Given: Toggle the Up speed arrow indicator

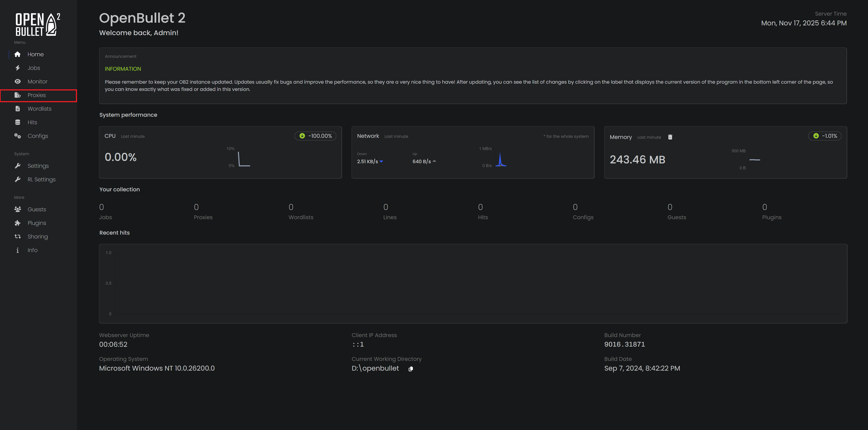Looking at the screenshot, I should pos(434,161).
